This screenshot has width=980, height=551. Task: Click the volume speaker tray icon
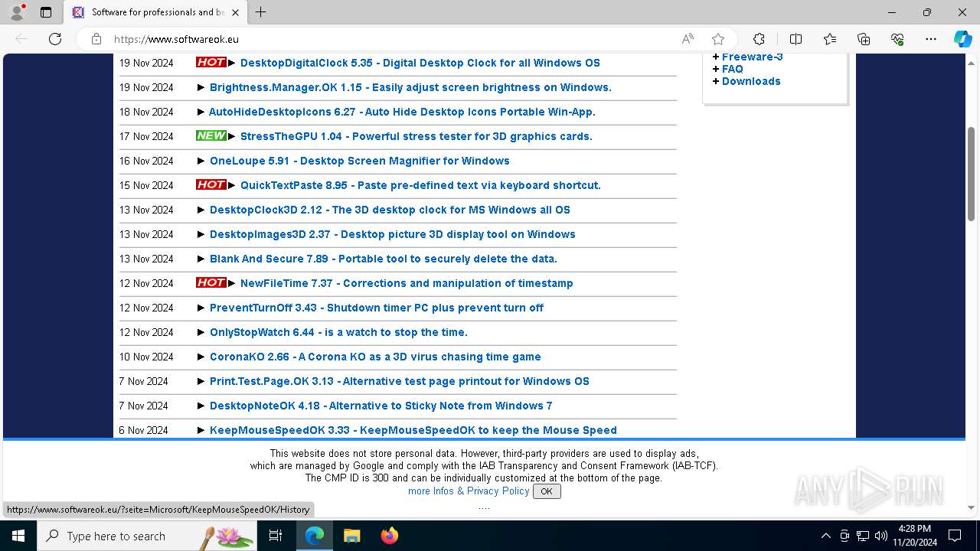tap(880, 536)
